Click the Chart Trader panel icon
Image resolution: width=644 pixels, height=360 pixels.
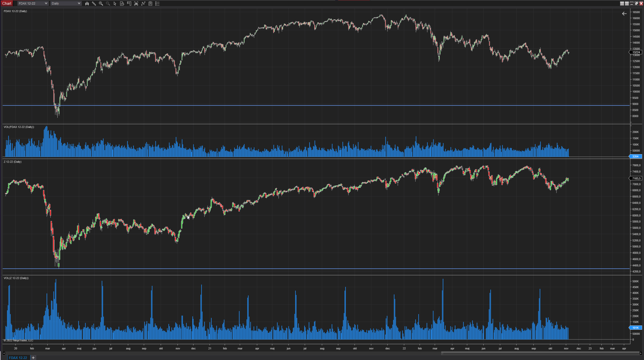(x=129, y=3)
